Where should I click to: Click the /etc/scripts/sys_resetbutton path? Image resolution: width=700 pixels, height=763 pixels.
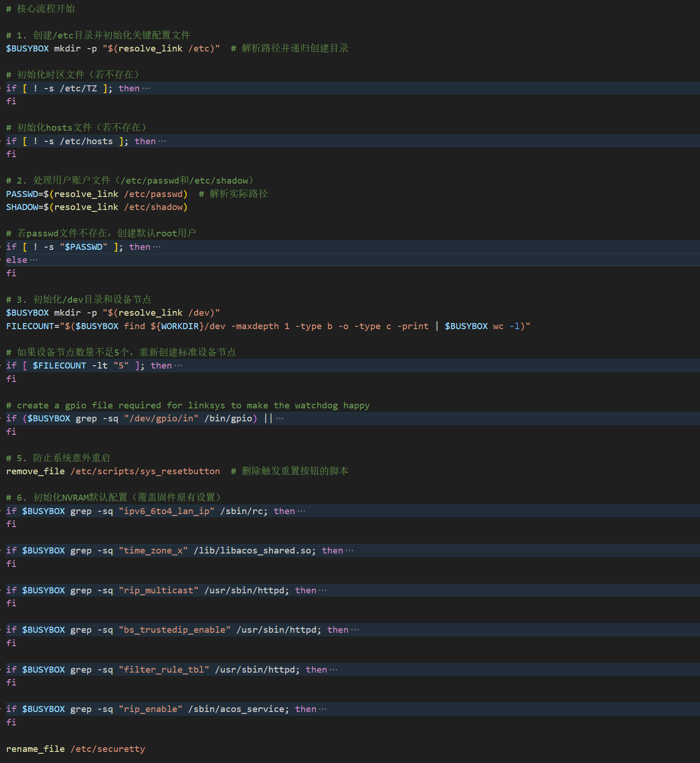click(x=145, y=471)
